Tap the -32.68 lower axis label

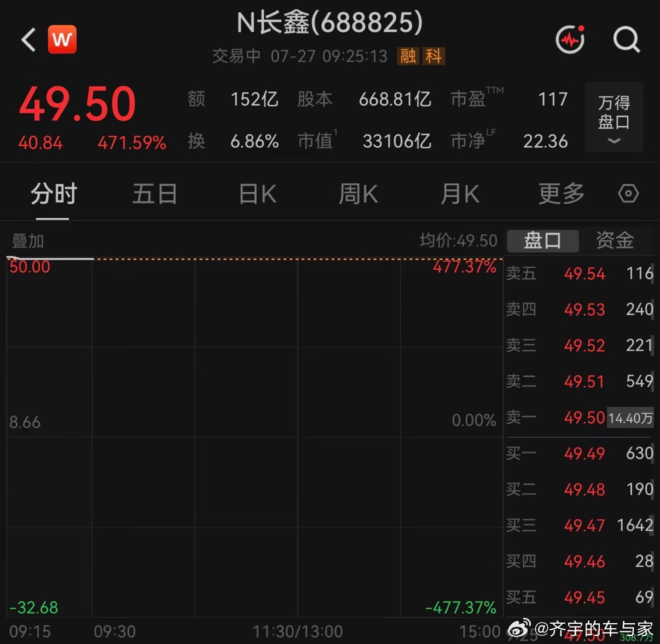pos(33,608)
